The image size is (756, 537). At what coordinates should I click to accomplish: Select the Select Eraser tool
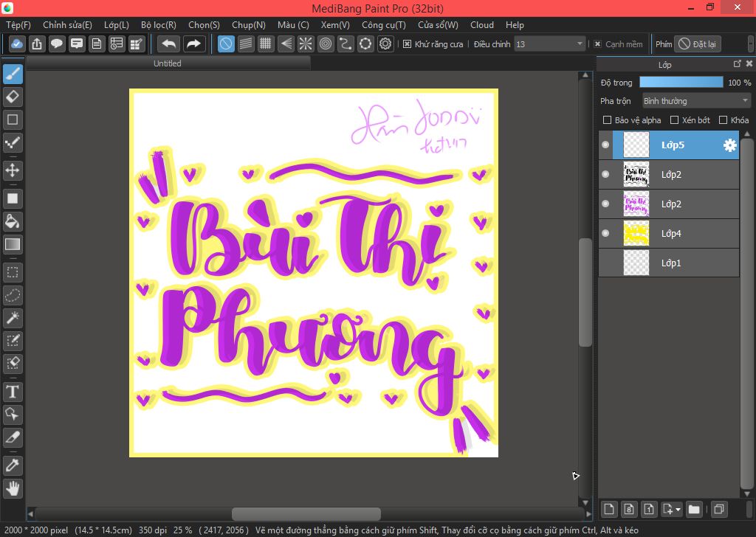point(13,363)
